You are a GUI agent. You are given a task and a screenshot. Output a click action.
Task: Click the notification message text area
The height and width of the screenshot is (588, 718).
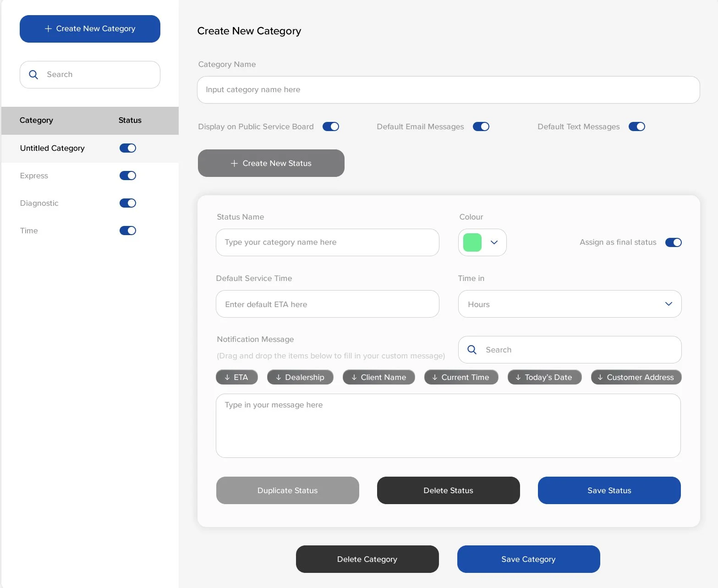coord(448,426)
